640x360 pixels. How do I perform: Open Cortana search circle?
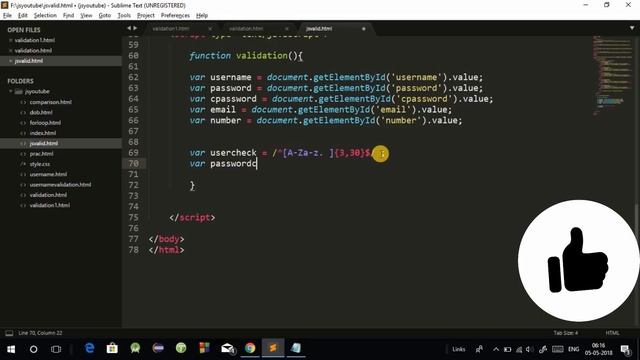pos(33,349)
